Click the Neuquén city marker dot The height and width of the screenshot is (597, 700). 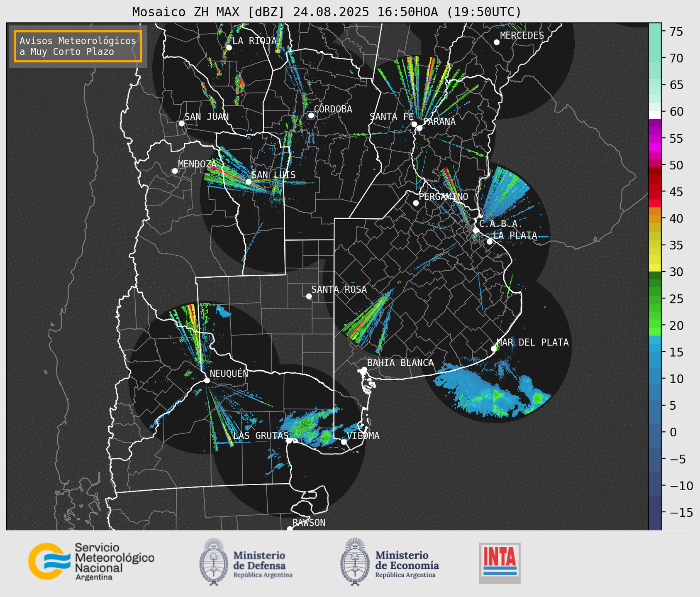click(207, 380)
